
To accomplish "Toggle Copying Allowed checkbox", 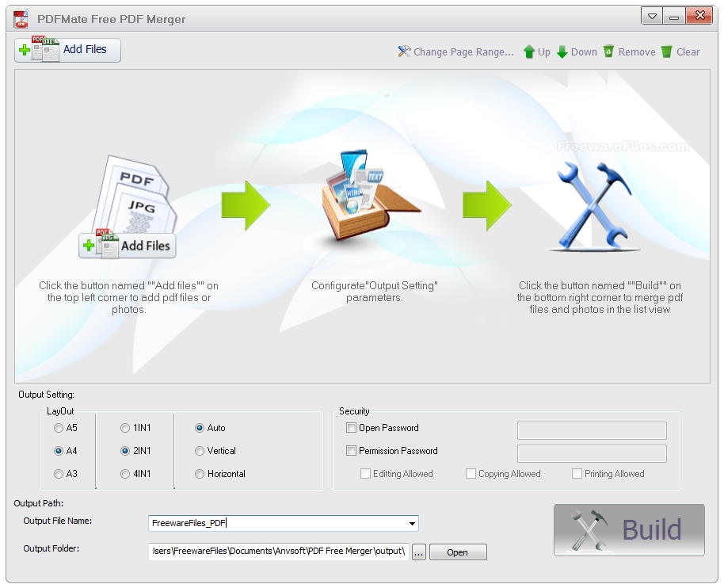I will 471,473.
